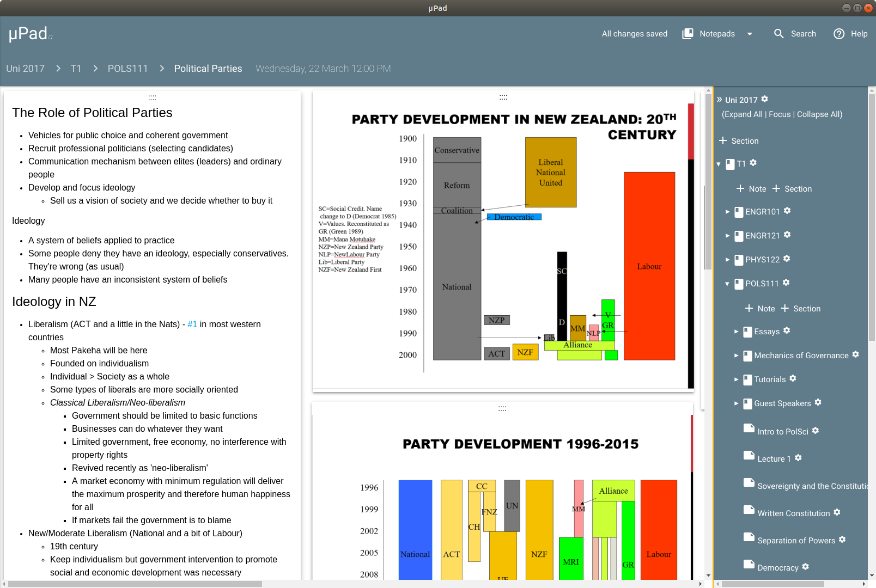
Task: Open the Help icon in header
Action: 839,34
